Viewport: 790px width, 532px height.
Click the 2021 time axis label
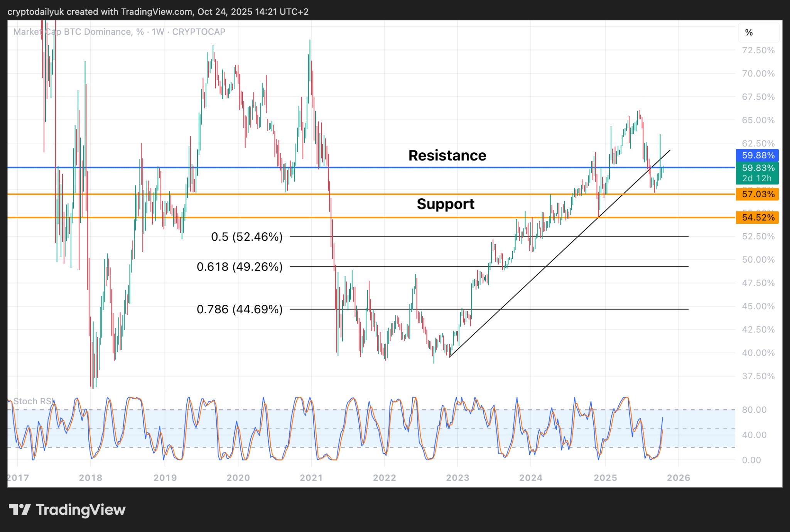pyautogui.click(x=311, y=478)
